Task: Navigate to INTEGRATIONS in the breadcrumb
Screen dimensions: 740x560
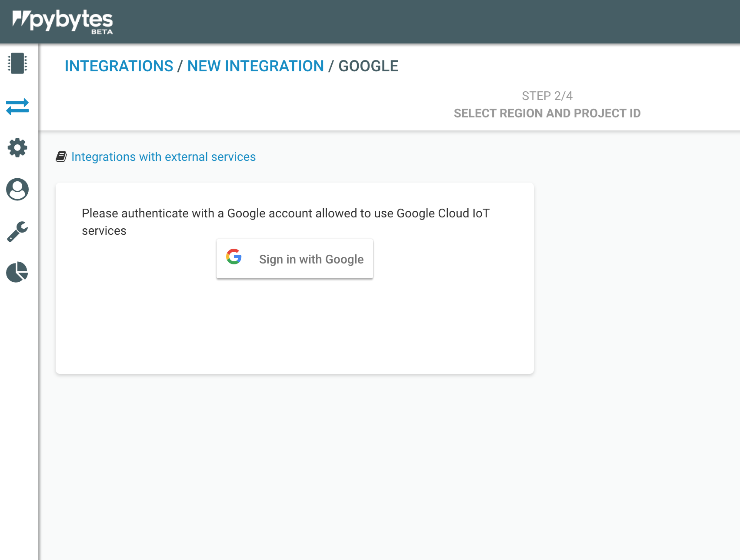Action: click(x=119, y=66)
